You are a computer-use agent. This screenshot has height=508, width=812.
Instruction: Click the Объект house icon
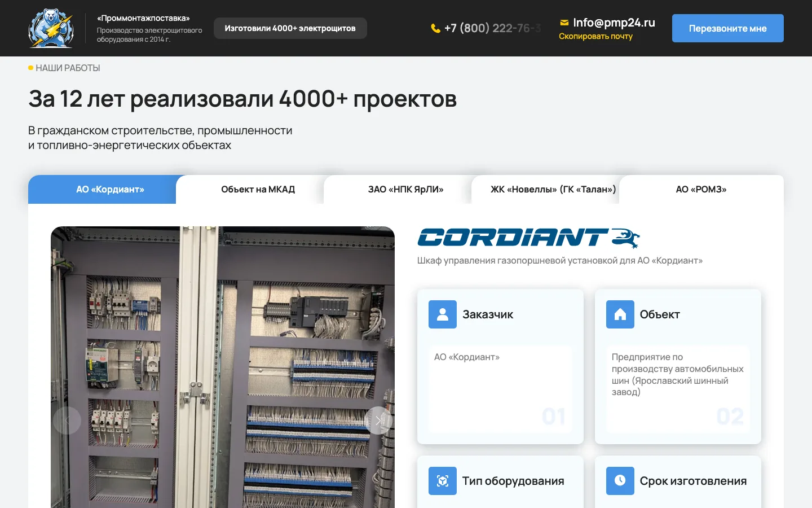[620, 314]
